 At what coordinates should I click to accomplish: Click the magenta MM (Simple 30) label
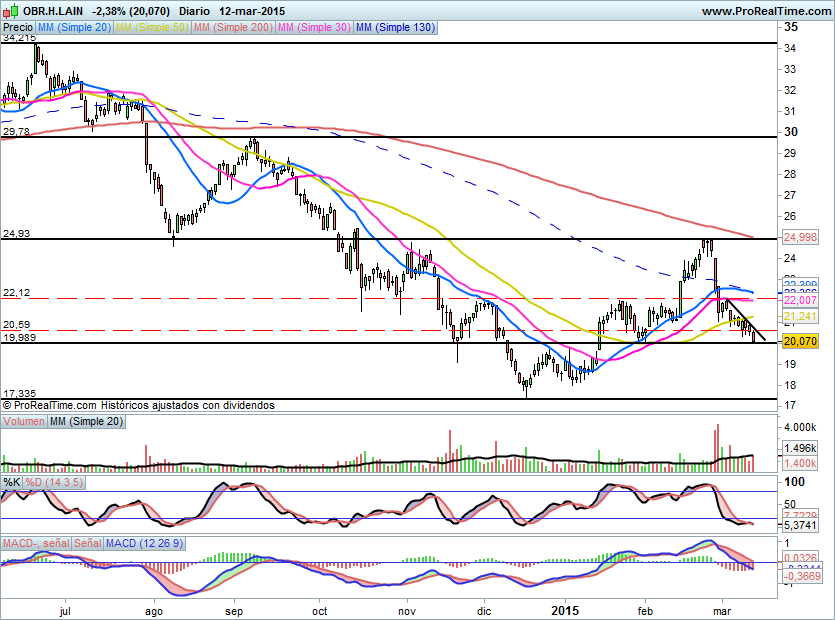pos(313,28)
